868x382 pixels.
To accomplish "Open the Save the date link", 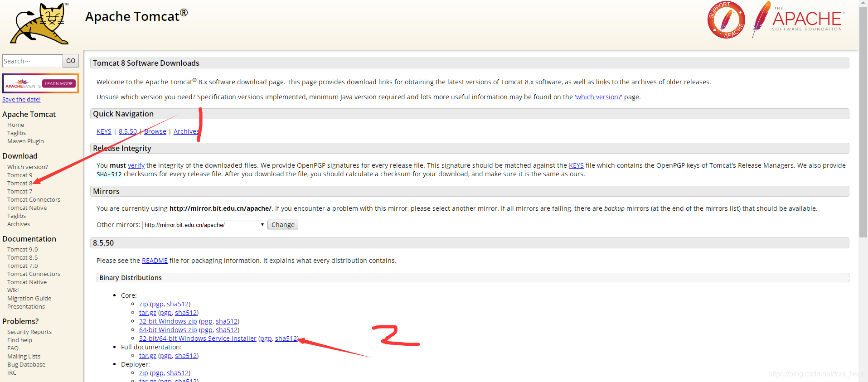I will tap(21, 99).
